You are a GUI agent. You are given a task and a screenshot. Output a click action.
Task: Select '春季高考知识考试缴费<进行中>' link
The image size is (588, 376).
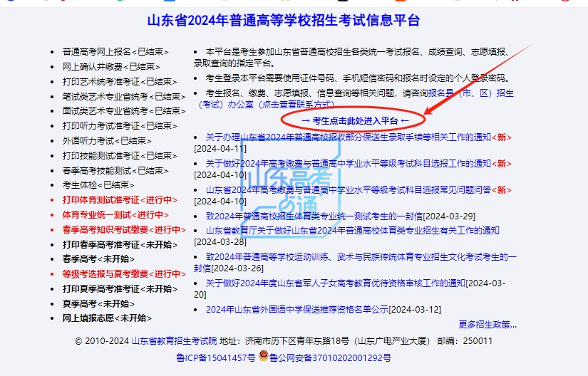tap(124, 229)
